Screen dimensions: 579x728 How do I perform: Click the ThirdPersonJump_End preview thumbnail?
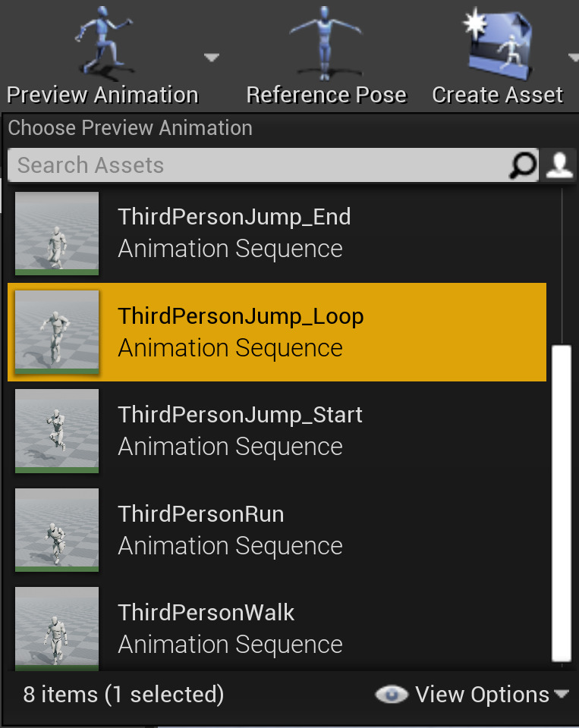[56, 233]
